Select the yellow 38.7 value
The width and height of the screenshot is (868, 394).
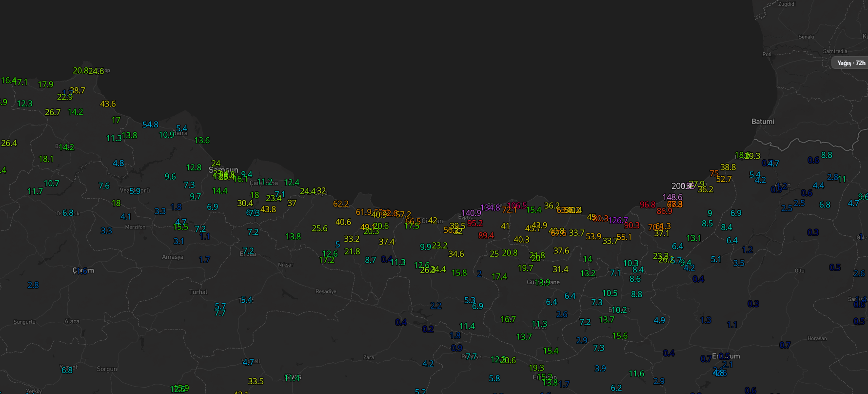[x=77, y=91]
